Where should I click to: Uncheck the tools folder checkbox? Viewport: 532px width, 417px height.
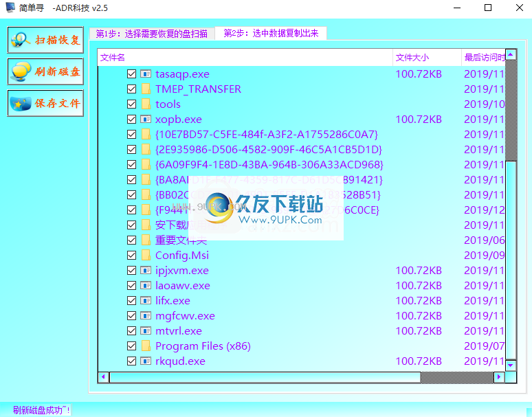pyautogui.click(x=132, y=104)
